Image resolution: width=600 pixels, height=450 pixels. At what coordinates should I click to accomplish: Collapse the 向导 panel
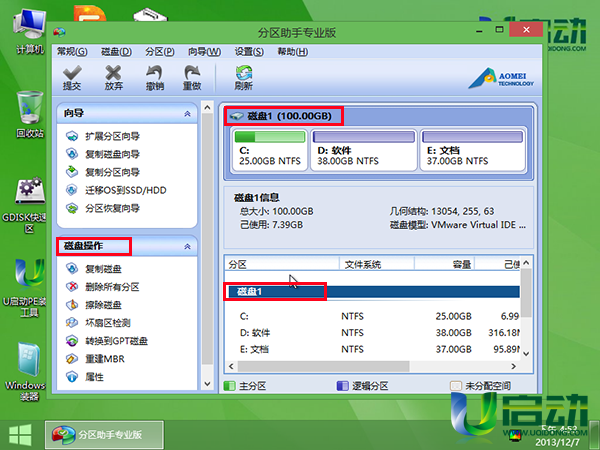(x=188, y=114)
